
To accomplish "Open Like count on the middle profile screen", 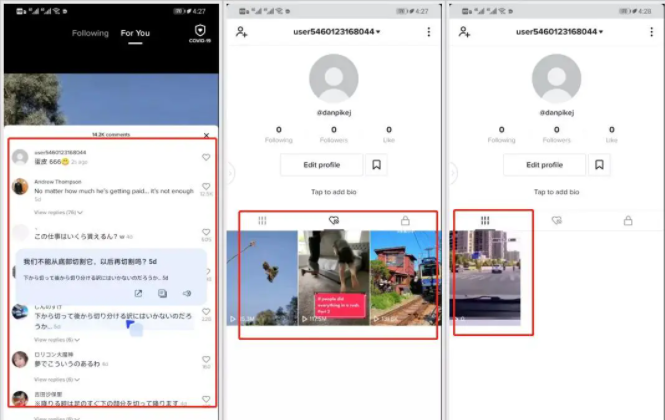I will click(x=389, y=134).
